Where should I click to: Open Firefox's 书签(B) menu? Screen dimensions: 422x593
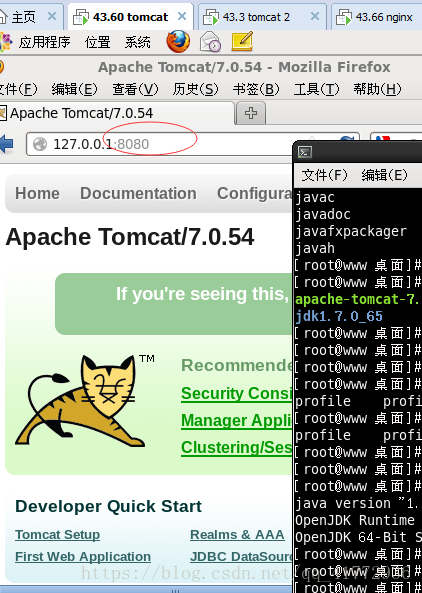click(x=256, y=89)
